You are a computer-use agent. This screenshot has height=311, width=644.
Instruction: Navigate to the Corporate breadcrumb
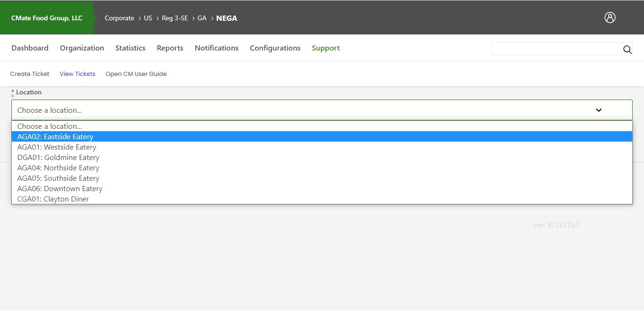(x=119, y=18)
